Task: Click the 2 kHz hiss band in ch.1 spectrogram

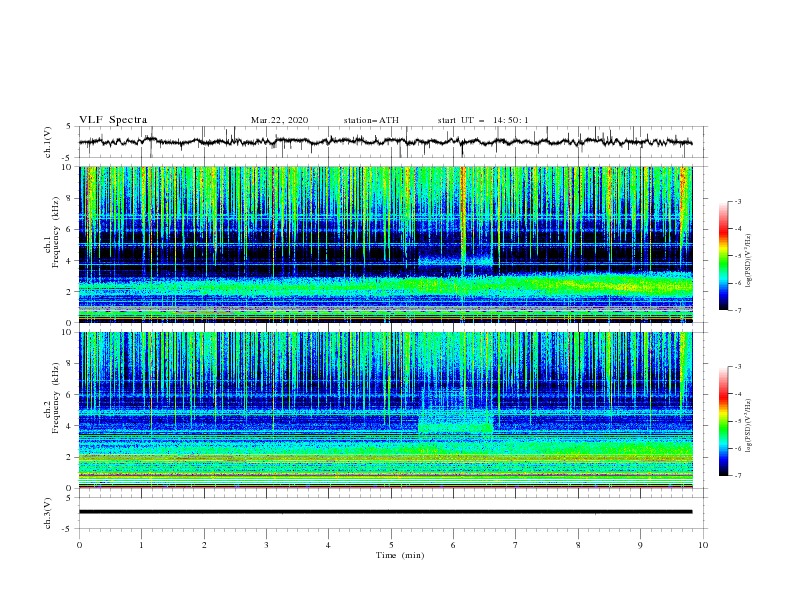Action: [x=385, y=288]
